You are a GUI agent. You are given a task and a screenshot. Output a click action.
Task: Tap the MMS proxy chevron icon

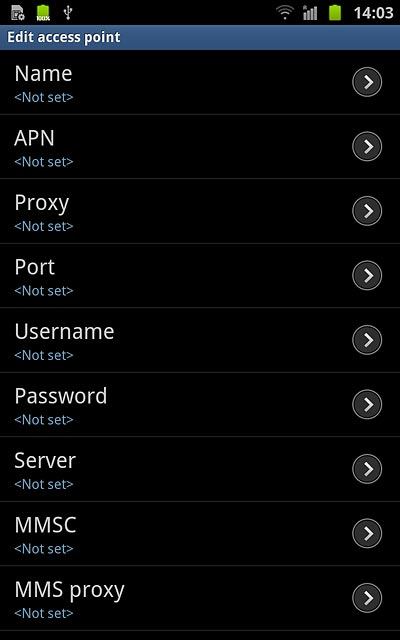coord(367,598)
